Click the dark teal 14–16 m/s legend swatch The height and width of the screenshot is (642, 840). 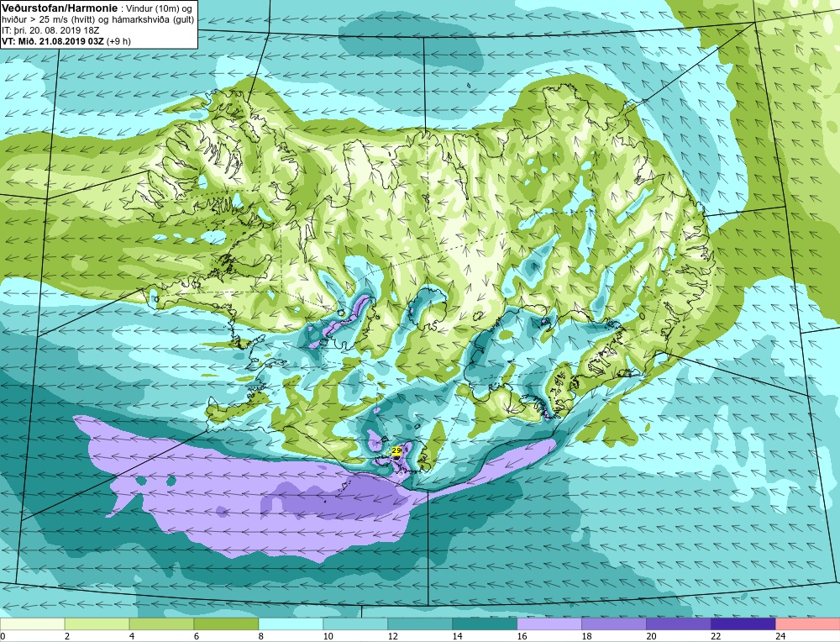pos(485,624)
